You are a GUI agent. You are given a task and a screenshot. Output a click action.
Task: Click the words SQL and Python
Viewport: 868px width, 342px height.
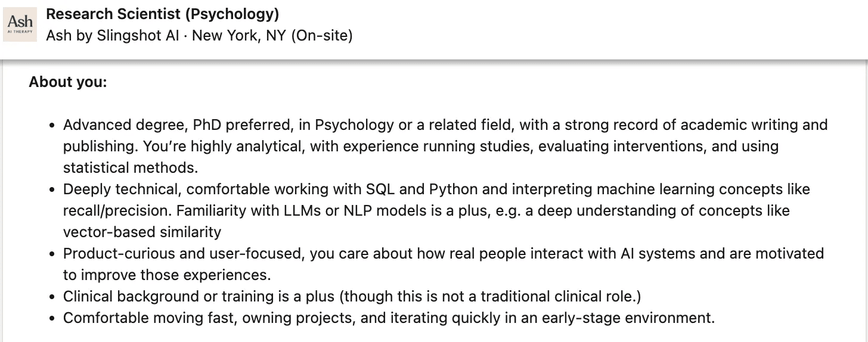click(421, 189)
